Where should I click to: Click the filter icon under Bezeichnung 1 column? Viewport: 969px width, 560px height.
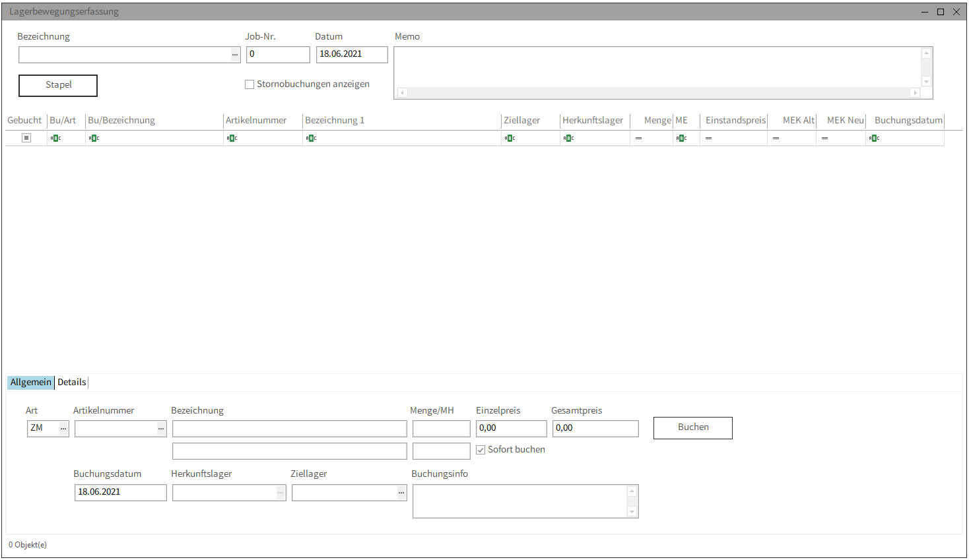coord(311,139)
